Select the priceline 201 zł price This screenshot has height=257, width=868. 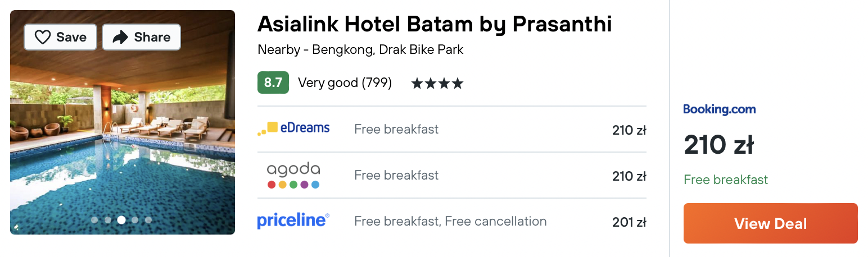tap(629, 222)
